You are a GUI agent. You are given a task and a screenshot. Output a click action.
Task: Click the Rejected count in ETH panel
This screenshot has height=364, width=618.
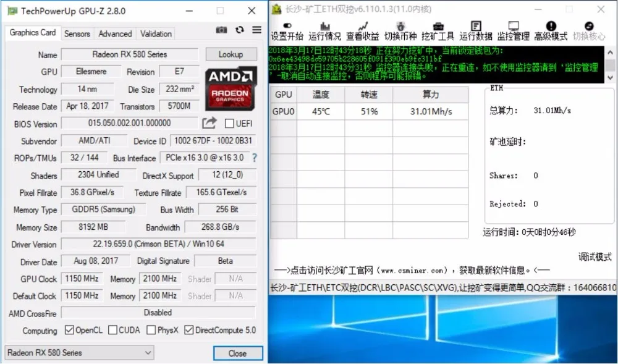pyautogui.click(x=536, y=204)
